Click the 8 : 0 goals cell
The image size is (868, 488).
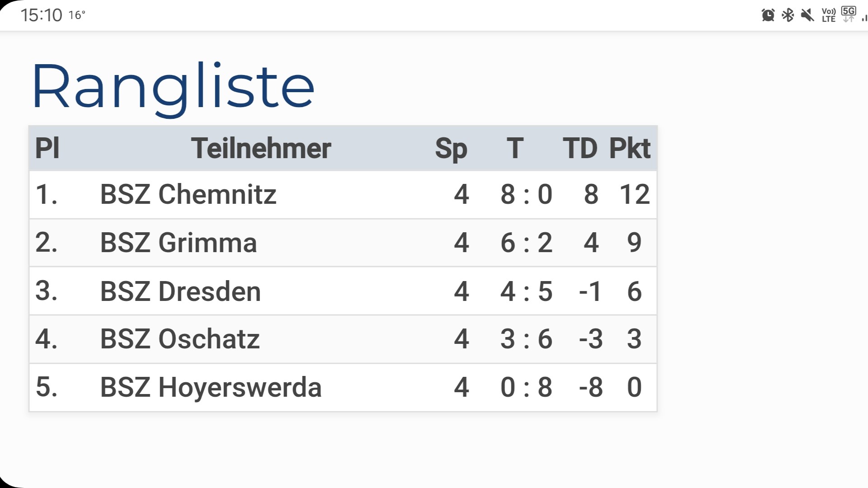pos(526,195)
